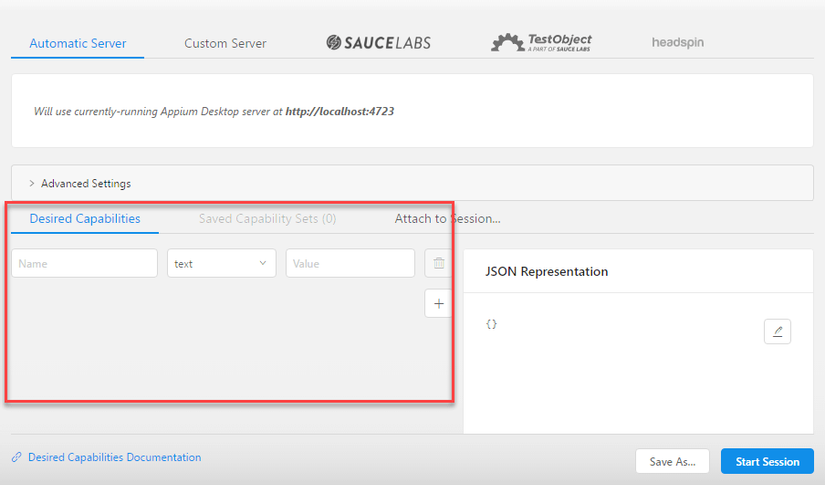This screenshot has height=485, width=825.
Task: Open the text type dropdown
Action: [x=221, y=264]
